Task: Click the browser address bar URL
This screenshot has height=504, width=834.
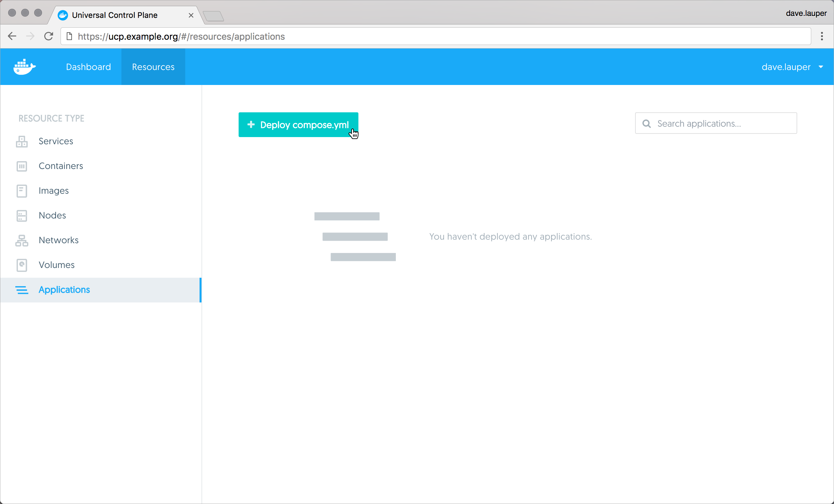Action: tap(181, 36)
